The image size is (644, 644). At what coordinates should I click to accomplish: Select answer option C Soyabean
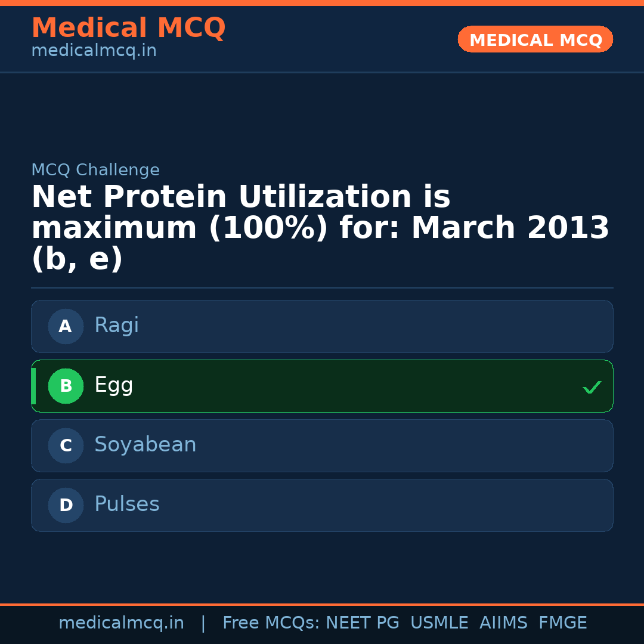[322, 445]
